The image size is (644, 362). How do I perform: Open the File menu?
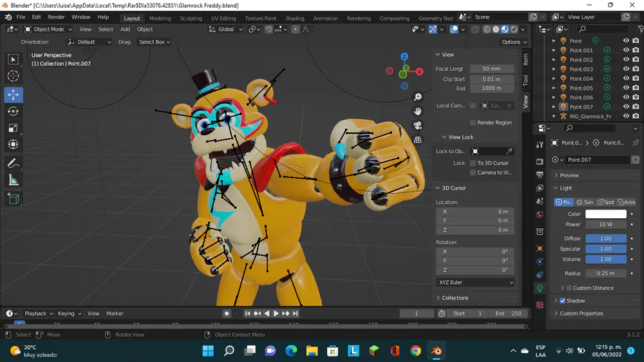point(21,17)
